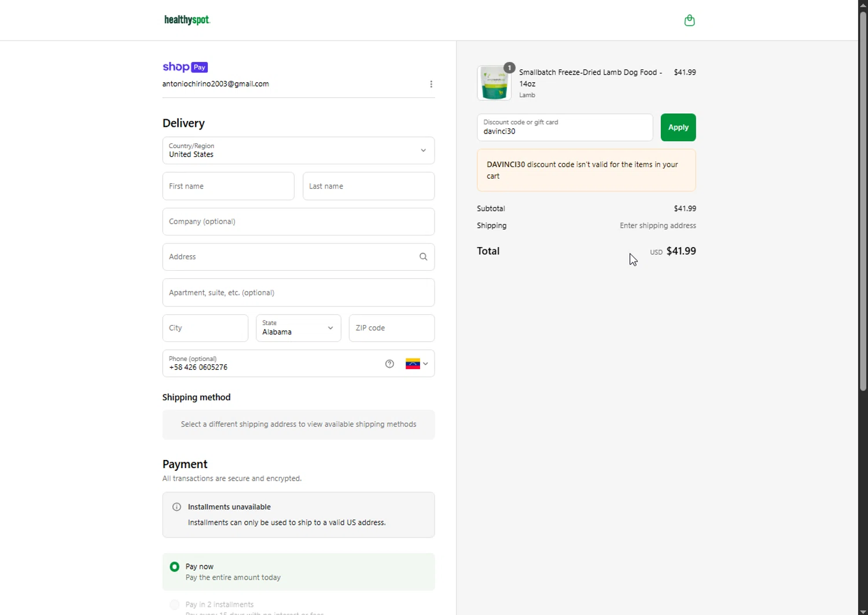This screenshot has height=615, width=868.
Task: Click the Installments can only be used text
Action: click(286, 522)
